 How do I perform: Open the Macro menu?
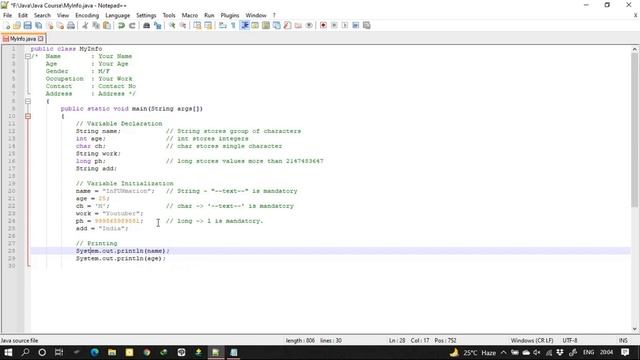pyautogui.click(x=190, y=15)
